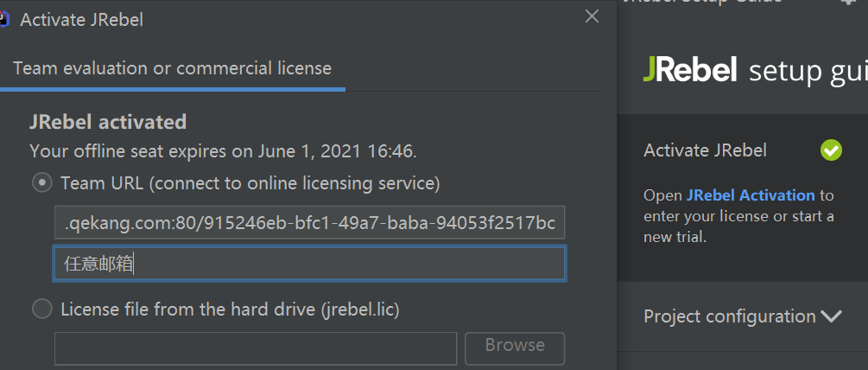
Task: Focus the license file path field
Action: point(256,348)
